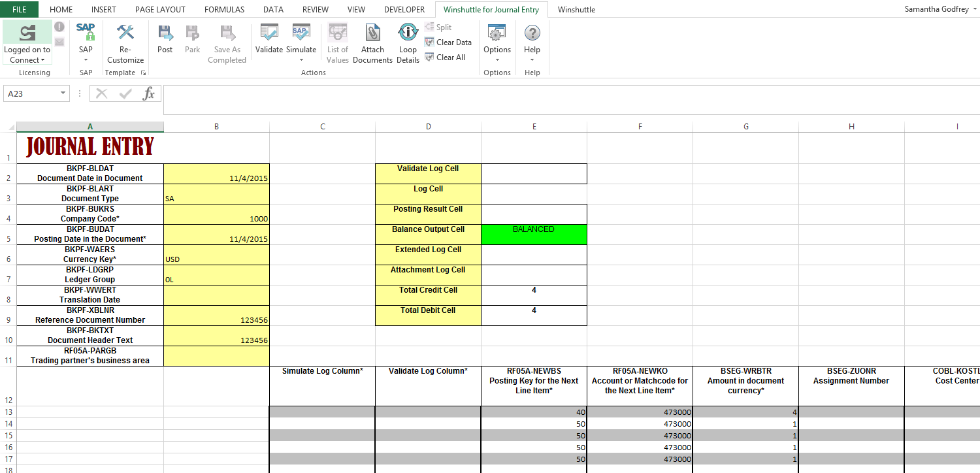Screen dimensions: 980x473
Task: Expand the Help dropdown arrow
Action: tap(532, 60)
